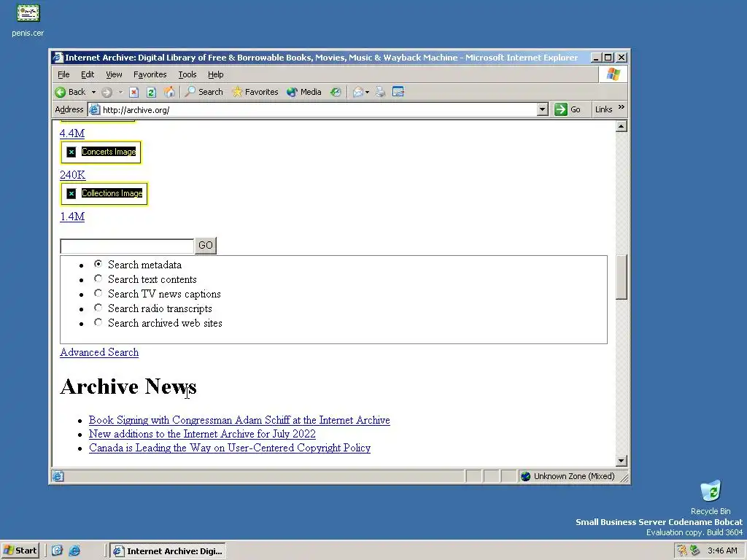Viewport: 747px width, 560px height.
Task: Select Search TV news captions radio
Action: pos(98,293)
